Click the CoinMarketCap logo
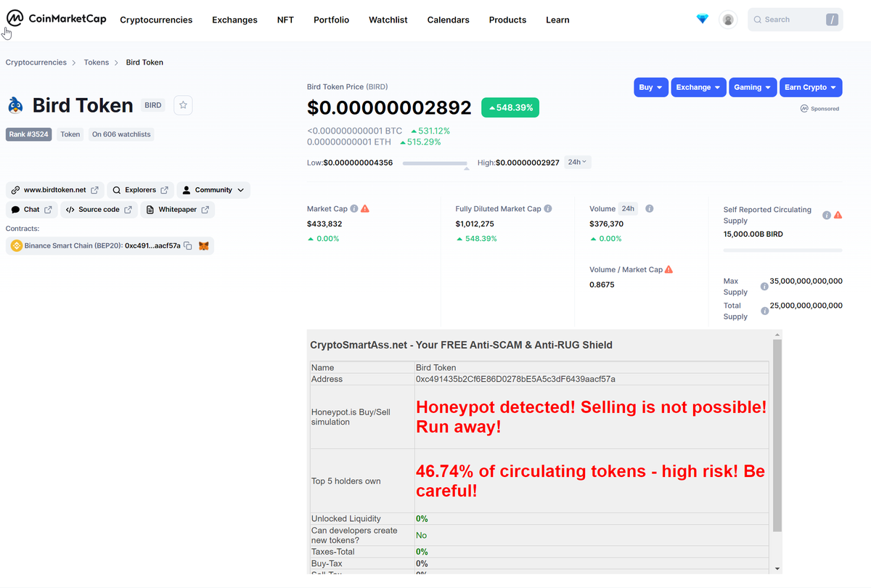This screenshot has width=871, height=588. [x=57, y=19]
